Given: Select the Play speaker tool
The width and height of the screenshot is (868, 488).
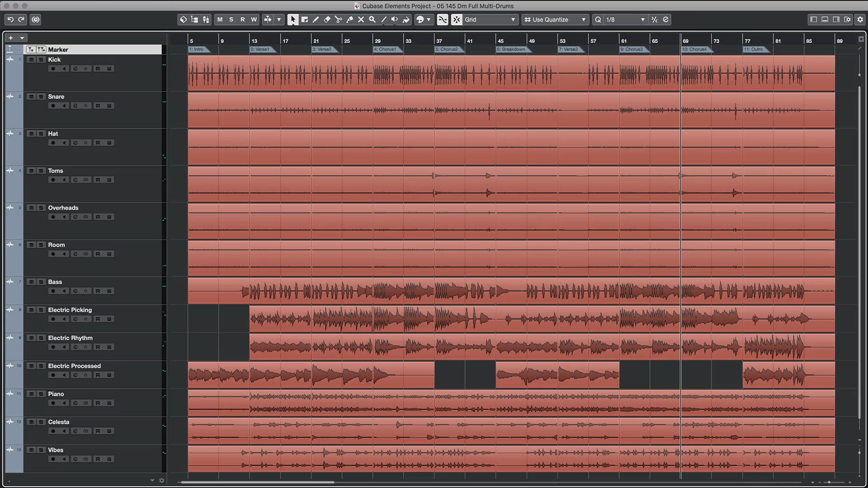Looking at the screenshot, I should (395, 19).
